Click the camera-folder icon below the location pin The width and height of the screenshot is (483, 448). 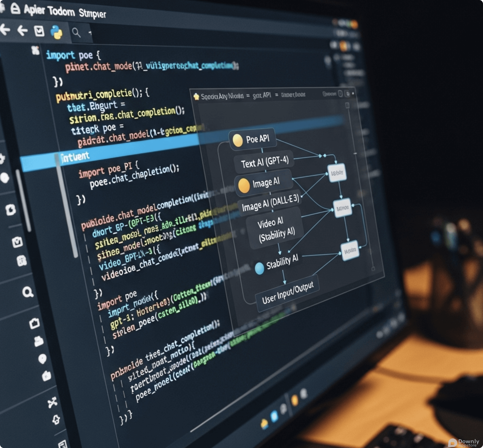coord(46,376)
